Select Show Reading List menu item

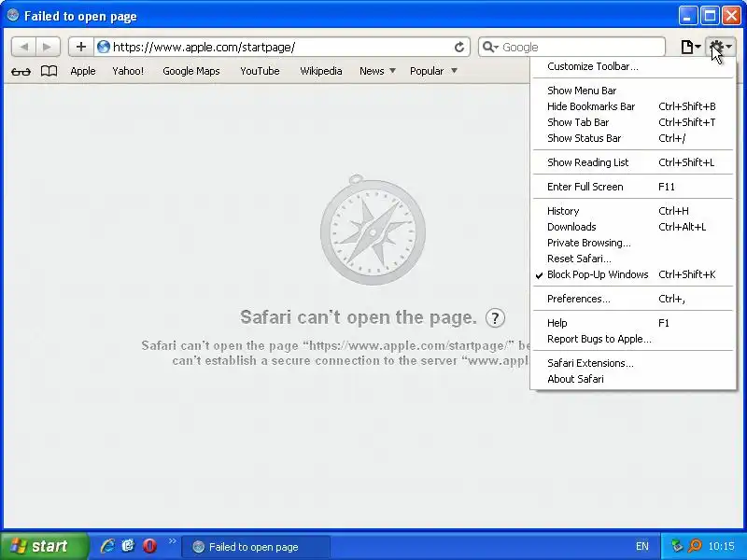(x=633, y=162)
